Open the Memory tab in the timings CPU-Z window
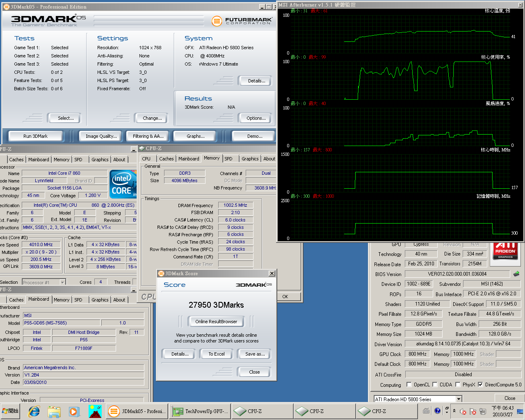 [x=212, y=158]
